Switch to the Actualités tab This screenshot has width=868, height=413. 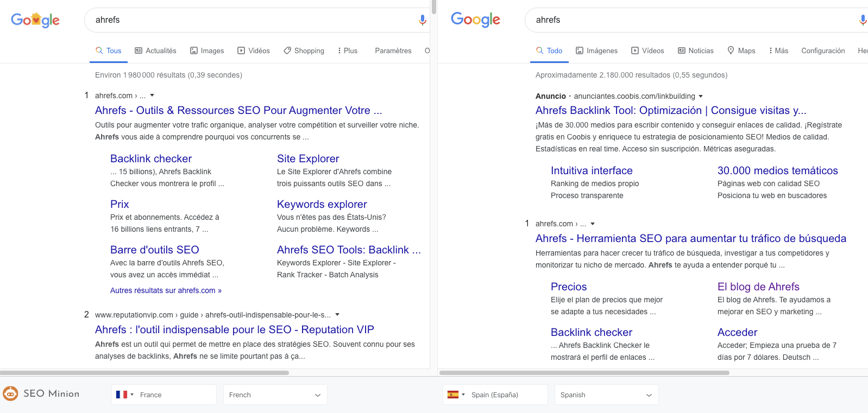pyautogui.click(x=155, y=50)
